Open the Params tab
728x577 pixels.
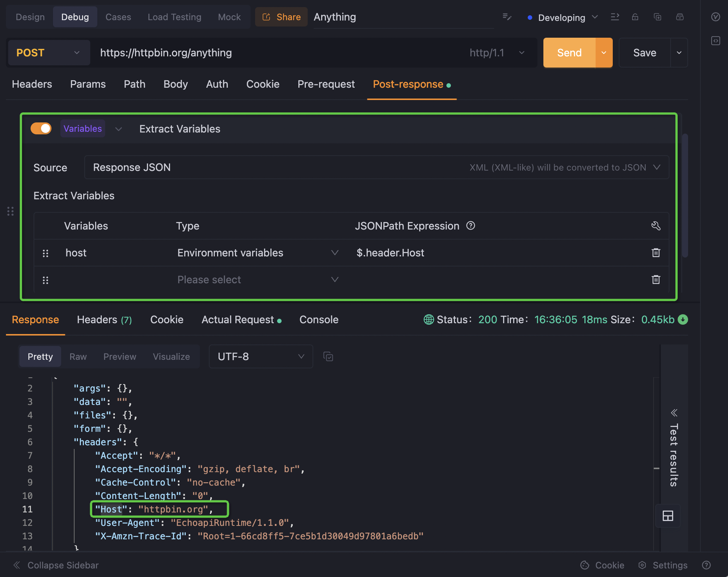pyautogui.click(x=88, y=84)
